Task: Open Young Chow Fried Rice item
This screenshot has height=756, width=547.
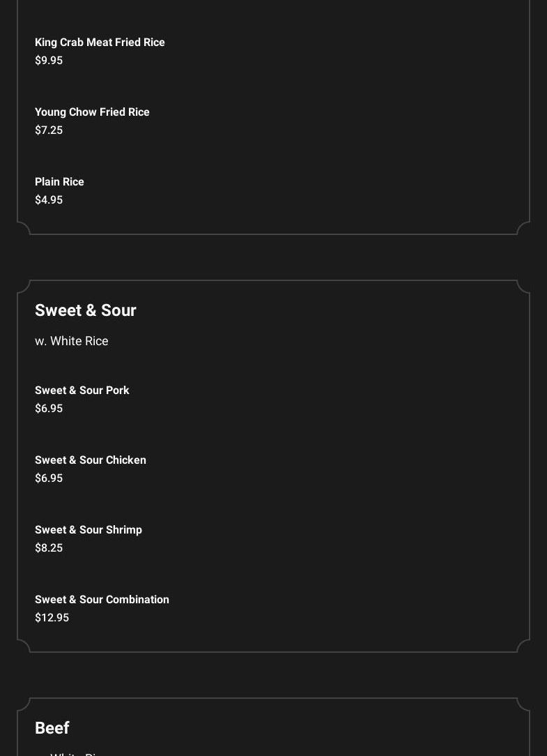Action: [x=92, y=112]
